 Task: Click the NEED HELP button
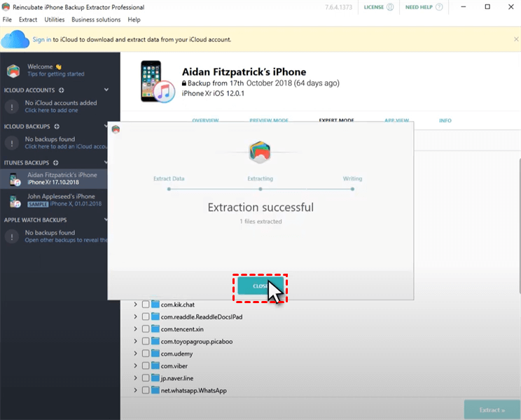click(424, 7)
